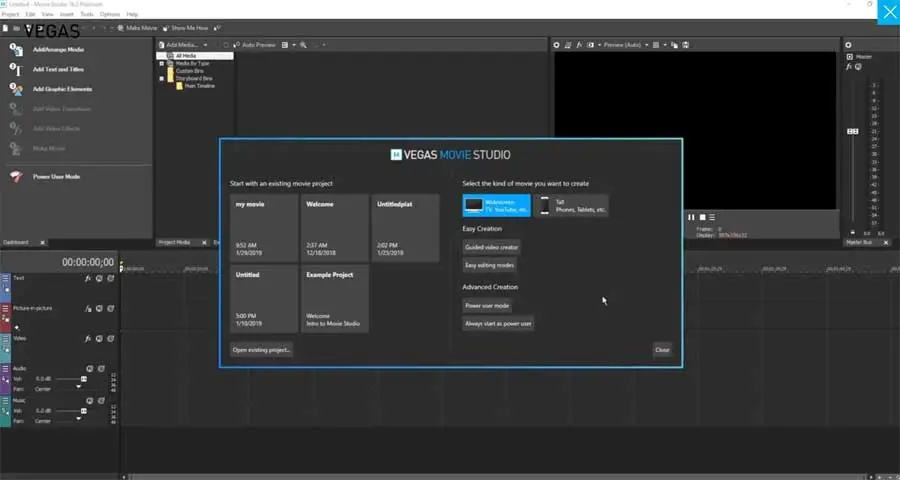
Task: Open the Help menu
Action: point(132,14)
